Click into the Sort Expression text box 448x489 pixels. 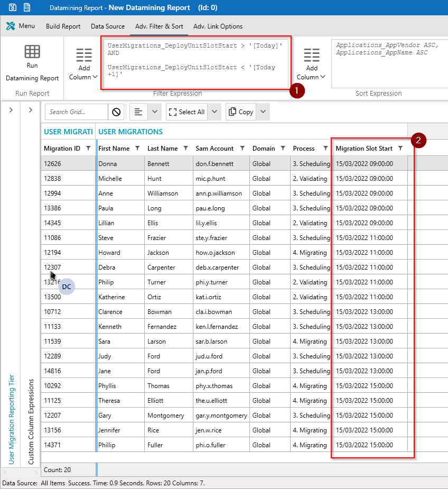(x=390, y=63)
